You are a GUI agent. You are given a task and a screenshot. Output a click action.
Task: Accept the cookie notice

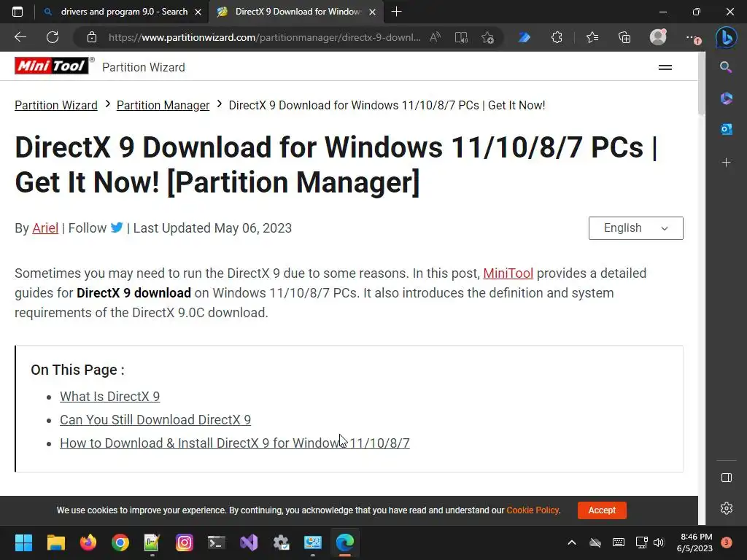tap(602, 510)
